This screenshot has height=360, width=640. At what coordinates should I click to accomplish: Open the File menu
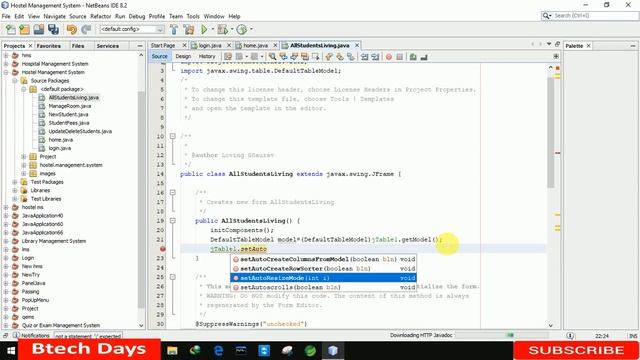[6, 16]
